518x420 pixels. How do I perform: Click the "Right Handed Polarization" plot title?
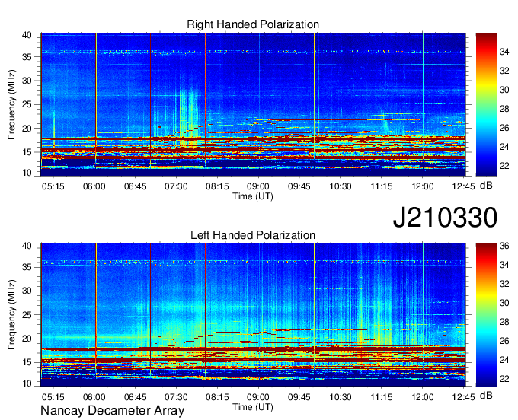pyautogui.click(x=253, y=24)
